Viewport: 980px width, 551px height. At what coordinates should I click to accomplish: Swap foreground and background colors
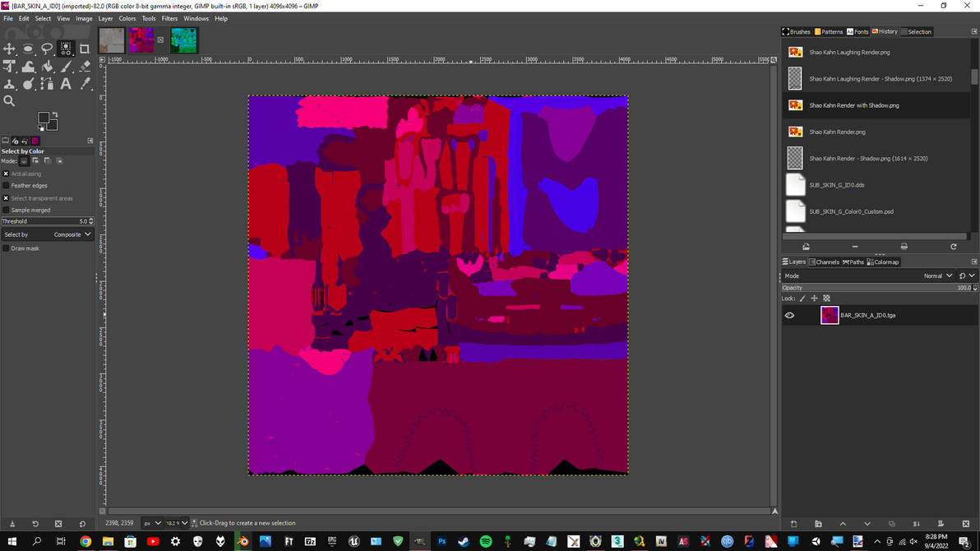click(x=55, y=114)
